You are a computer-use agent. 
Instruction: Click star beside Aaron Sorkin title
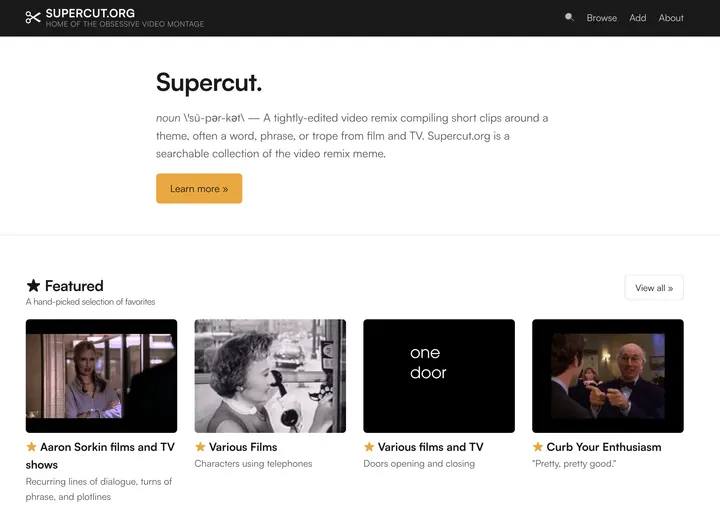pos(31,447)
